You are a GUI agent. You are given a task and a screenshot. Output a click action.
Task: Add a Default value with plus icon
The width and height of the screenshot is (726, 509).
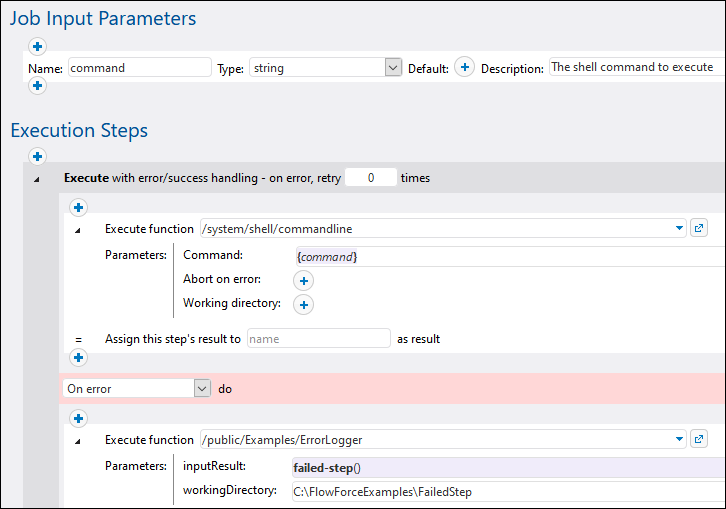coord(464,67)
